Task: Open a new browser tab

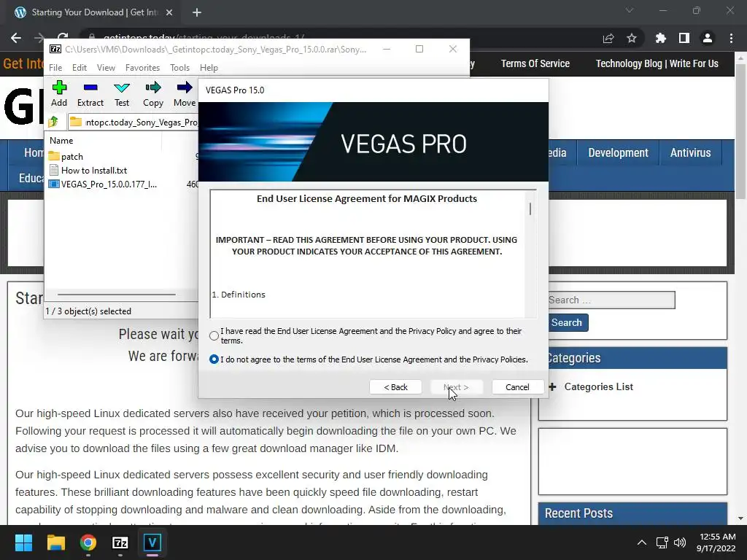Action: tap(197, 12)
